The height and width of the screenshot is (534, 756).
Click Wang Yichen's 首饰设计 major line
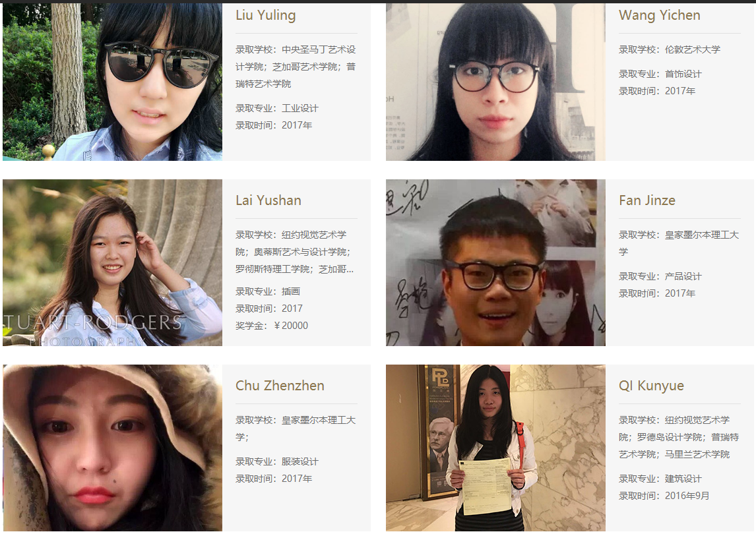[660, 74]
